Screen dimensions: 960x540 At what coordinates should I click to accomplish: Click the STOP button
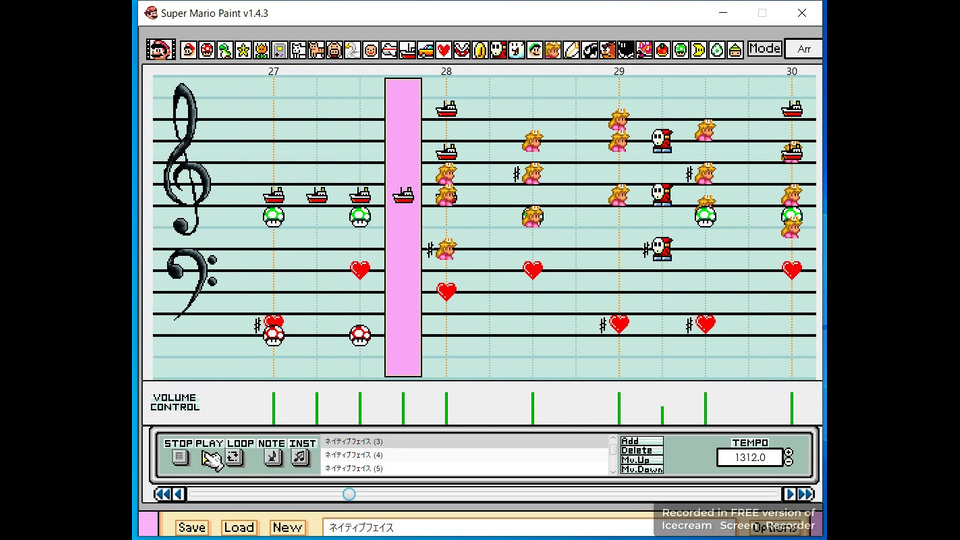(x=179, y=457)
